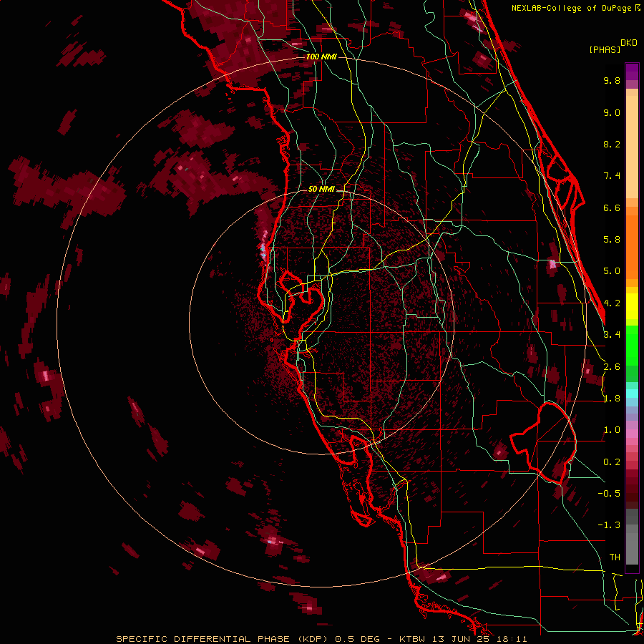Image resolution: width=644 pixels, height=644 pixels.
Task: Pick the yellow band of the color scale
Action: pyautogui.click(x=632, y=306)
